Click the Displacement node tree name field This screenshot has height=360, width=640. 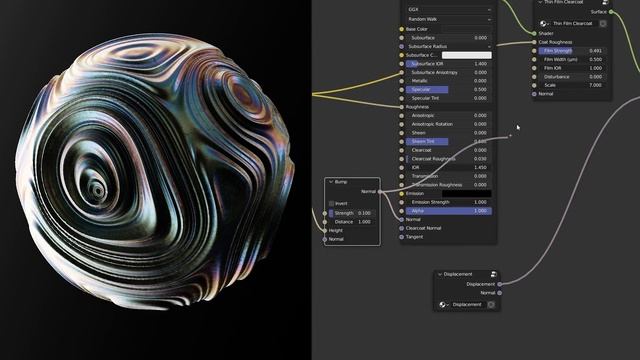468,305
